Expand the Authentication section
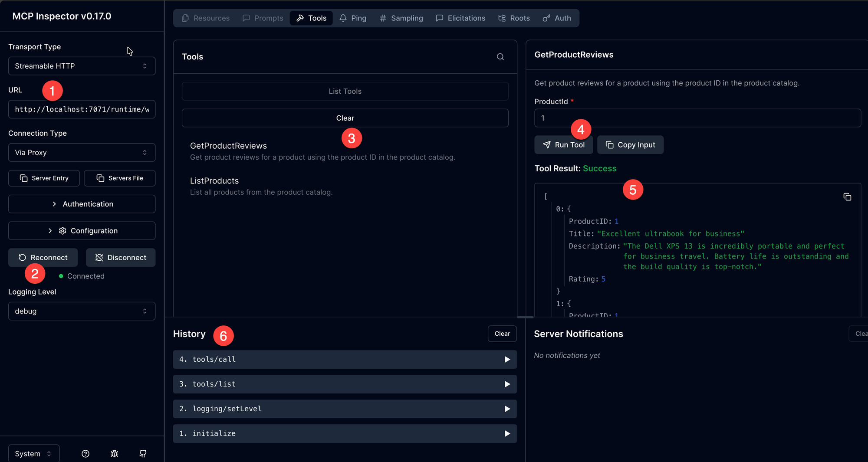Viewport: 868px width, 462px height. coord(82,204)
